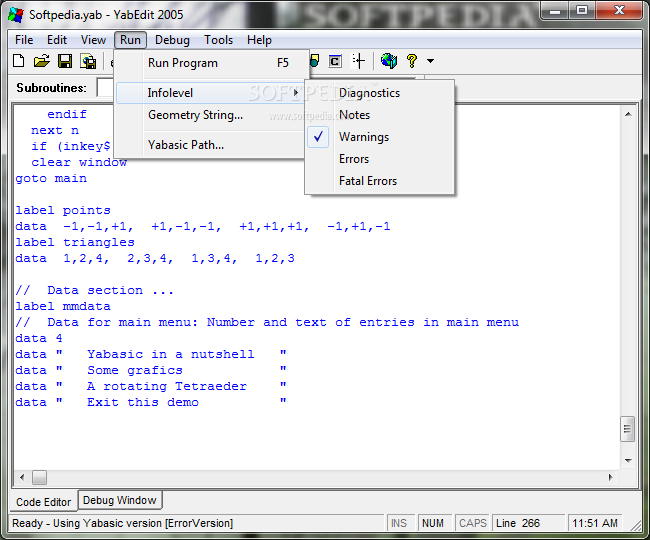Click the horizontal scrollbar right arrow

(611, 477)
